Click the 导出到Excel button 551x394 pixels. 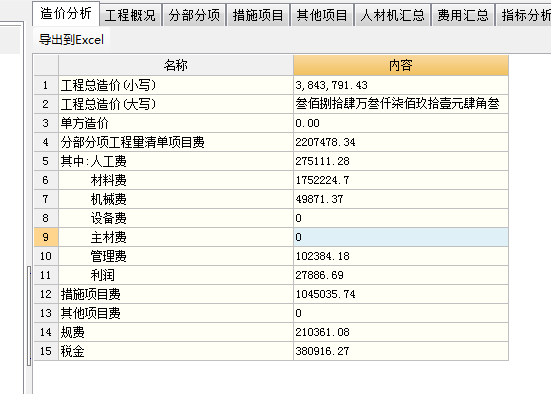coord(71,39)
